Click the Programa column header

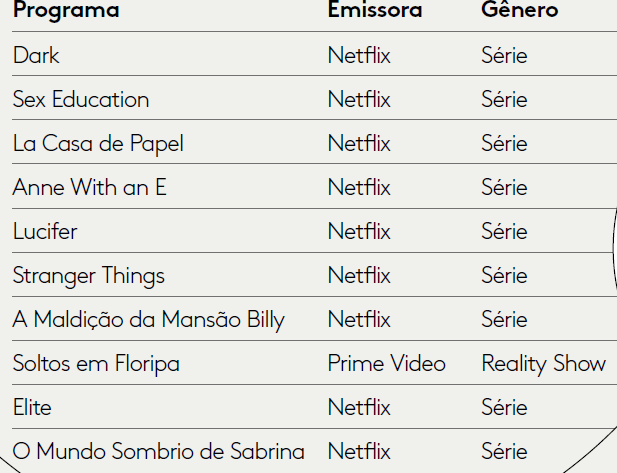(x=66, y=11)
